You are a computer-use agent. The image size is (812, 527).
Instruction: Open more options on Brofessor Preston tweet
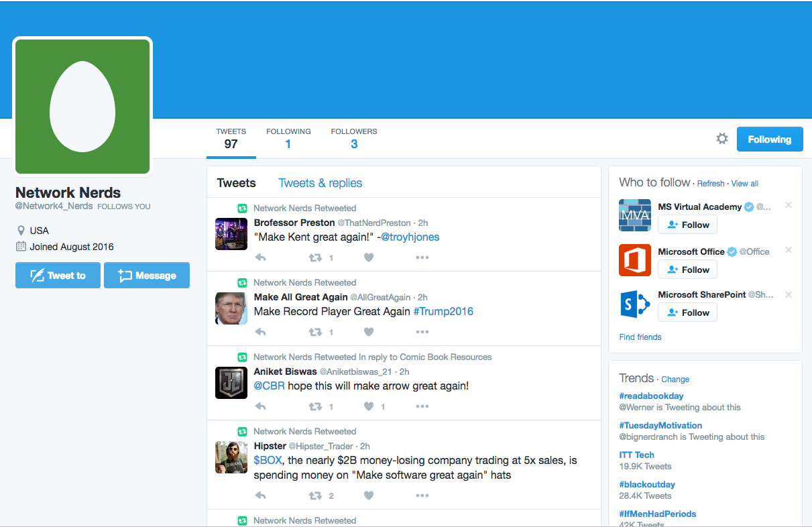422,257
